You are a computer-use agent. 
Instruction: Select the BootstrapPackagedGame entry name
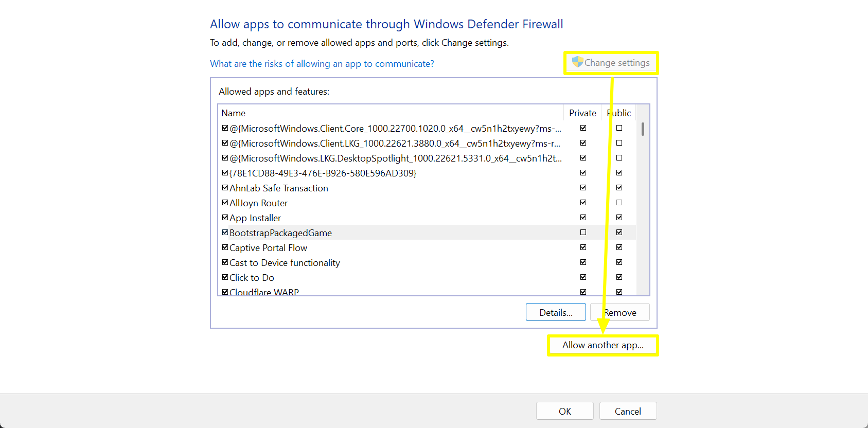pos(280,233)
